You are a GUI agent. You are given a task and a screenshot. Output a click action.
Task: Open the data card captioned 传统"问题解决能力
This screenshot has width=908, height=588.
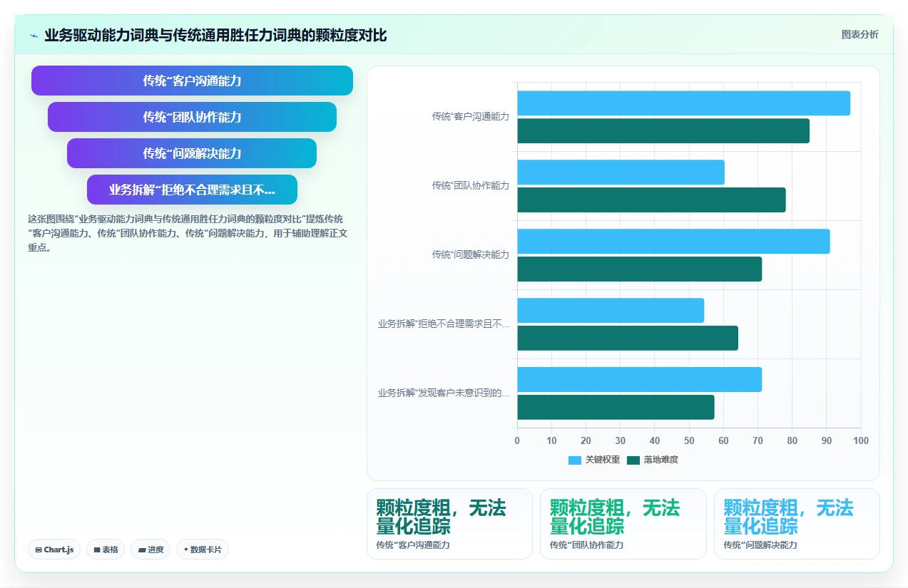(x=797, y=524)
